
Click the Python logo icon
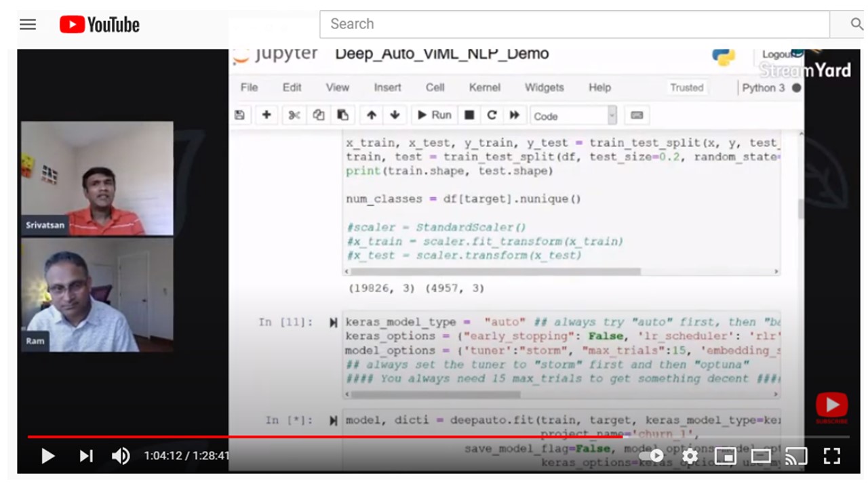click(724, 56)
